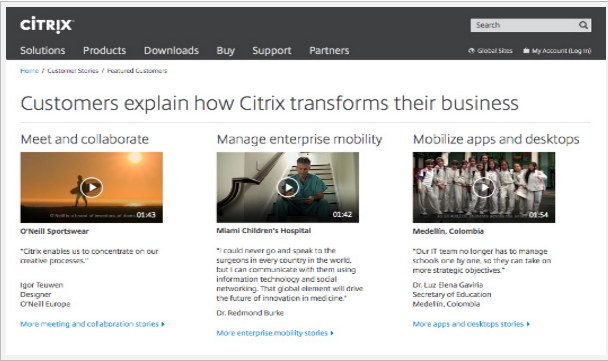The image size is (608, 361).
Task: Click the page title about Citrix customers
Action: (269, 103)
